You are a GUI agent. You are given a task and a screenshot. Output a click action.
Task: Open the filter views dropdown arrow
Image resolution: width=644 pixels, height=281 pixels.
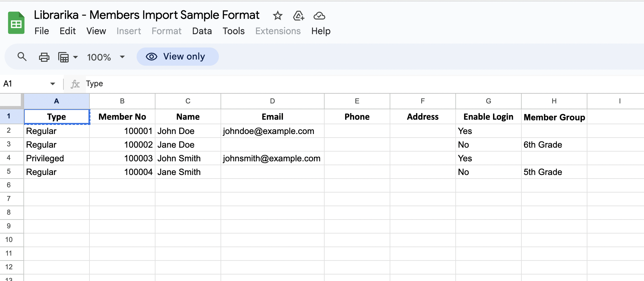click(x=75, y=57)
